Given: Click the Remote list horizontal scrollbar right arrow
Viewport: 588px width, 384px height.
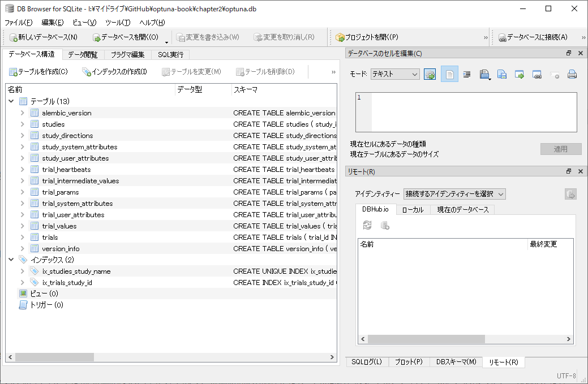Looking at the screenshot, I should click(x=569, y=339).
